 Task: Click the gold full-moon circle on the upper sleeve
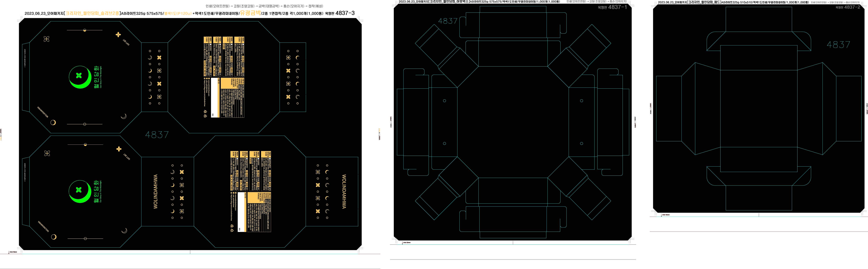point(53,123)
